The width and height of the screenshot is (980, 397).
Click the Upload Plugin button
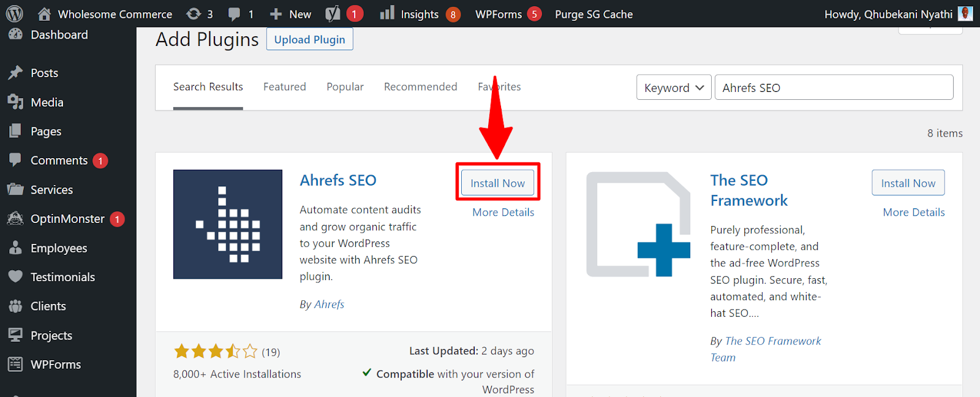(310, 39)
